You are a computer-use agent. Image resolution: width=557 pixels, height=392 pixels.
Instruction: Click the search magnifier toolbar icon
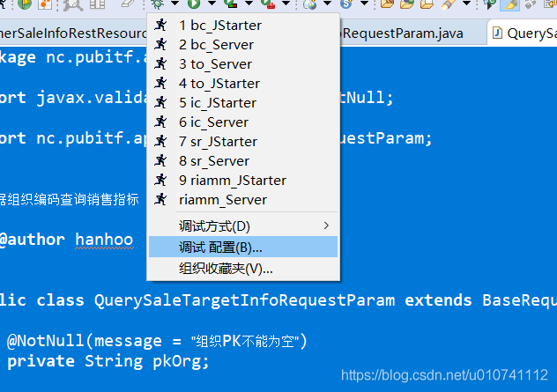(x=71, y=4)
